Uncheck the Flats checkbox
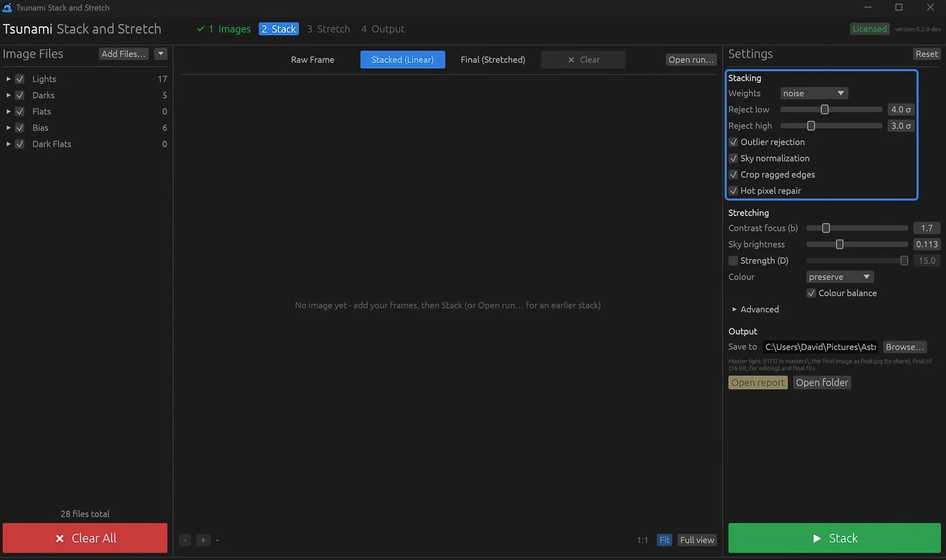This screenshot has width=946, height=560. click(20, 111)
